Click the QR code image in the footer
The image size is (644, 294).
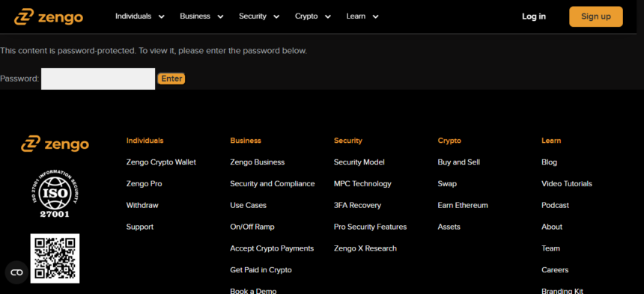tap(55, 258)
